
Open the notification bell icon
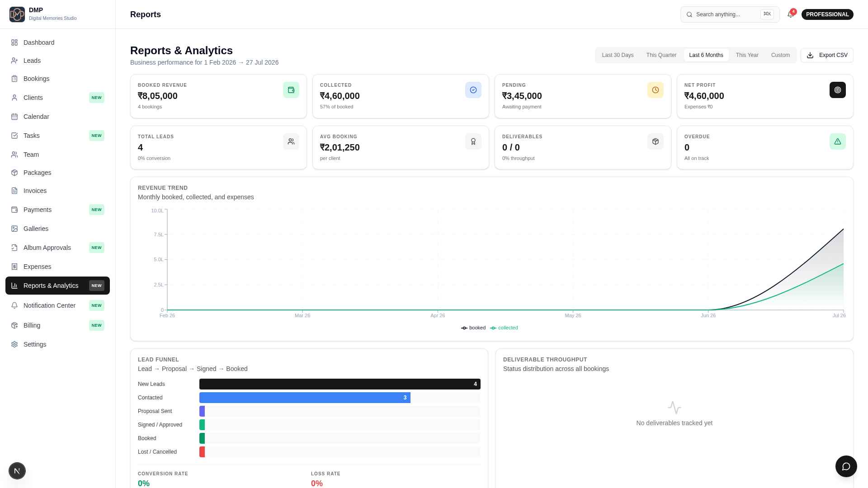[x=790, y=14]
